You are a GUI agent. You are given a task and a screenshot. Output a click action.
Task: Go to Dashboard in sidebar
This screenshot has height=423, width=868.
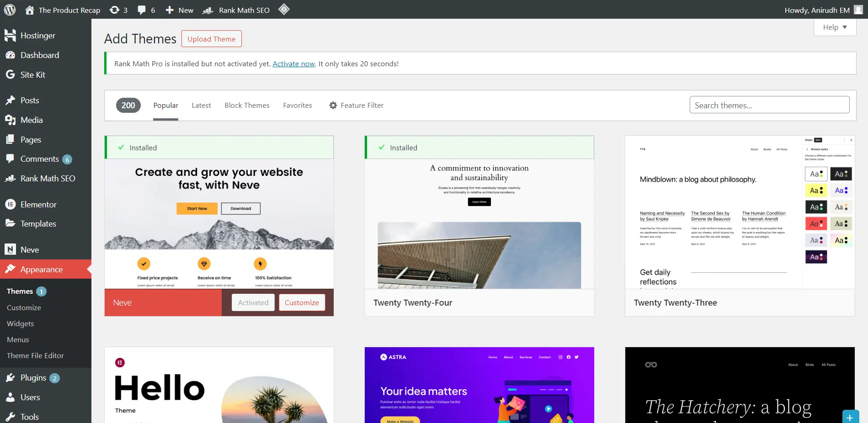(x=46, y=55)
